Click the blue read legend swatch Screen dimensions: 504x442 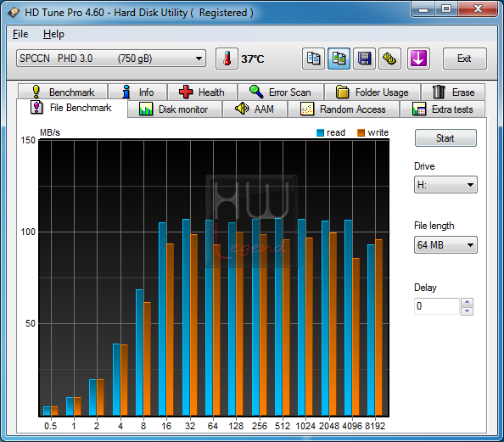pyautogui.click(x=320, y=132)
